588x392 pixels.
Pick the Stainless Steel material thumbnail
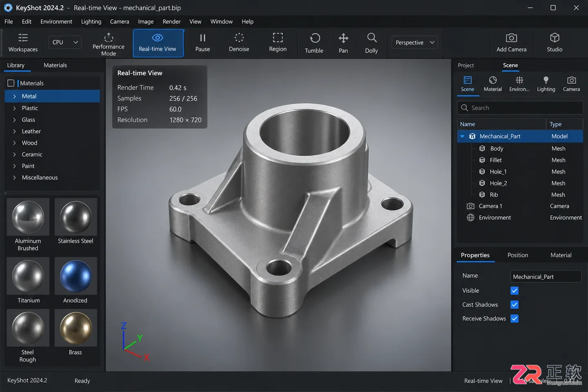76,217
